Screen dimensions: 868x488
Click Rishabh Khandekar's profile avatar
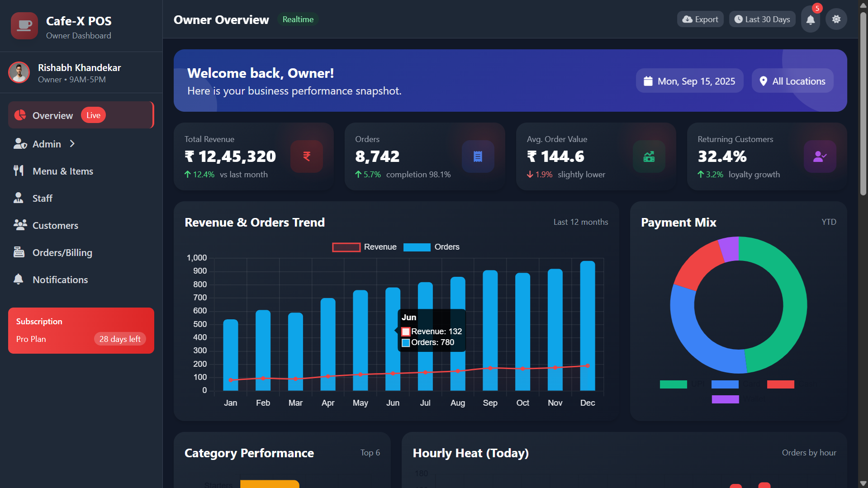pos(19,73)
